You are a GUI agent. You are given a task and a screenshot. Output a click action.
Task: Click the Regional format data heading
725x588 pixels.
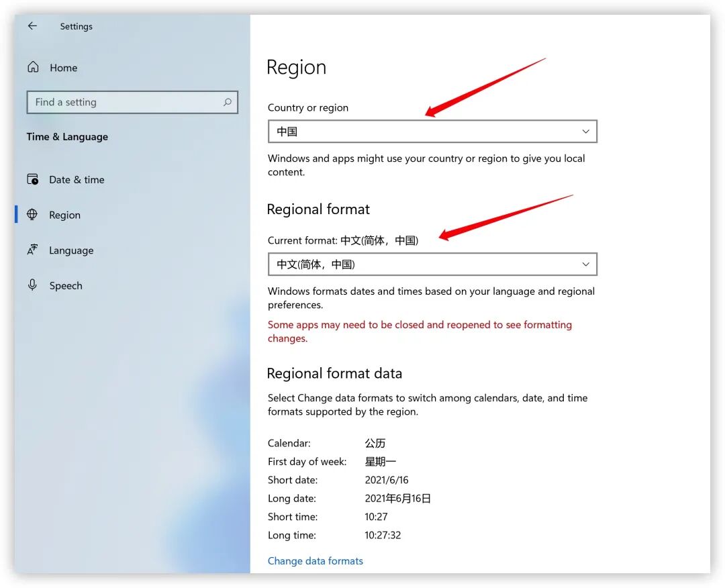[x=334, y=373]
